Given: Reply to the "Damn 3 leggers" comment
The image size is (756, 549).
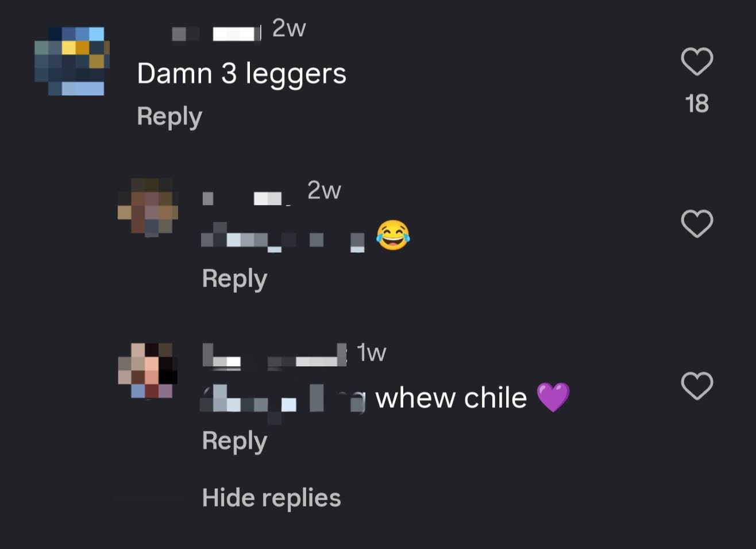Looking at the screenshot, I should [x=169, y=117].
